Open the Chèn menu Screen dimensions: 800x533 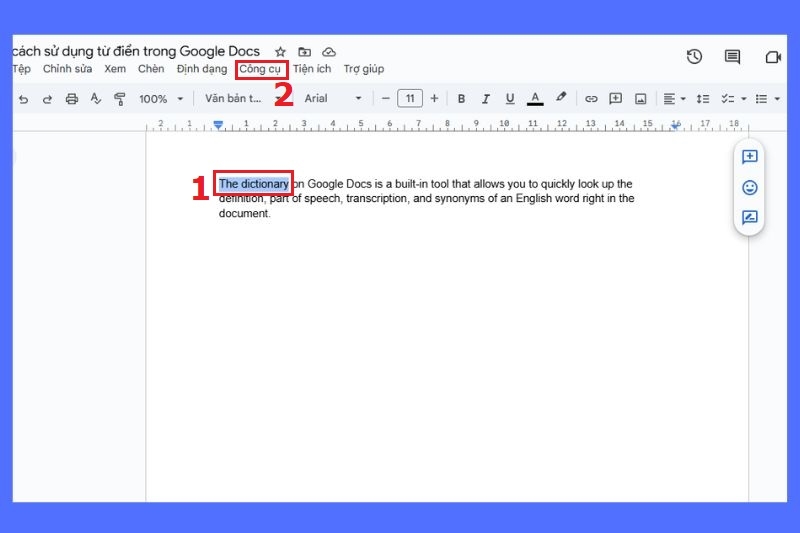151,69
